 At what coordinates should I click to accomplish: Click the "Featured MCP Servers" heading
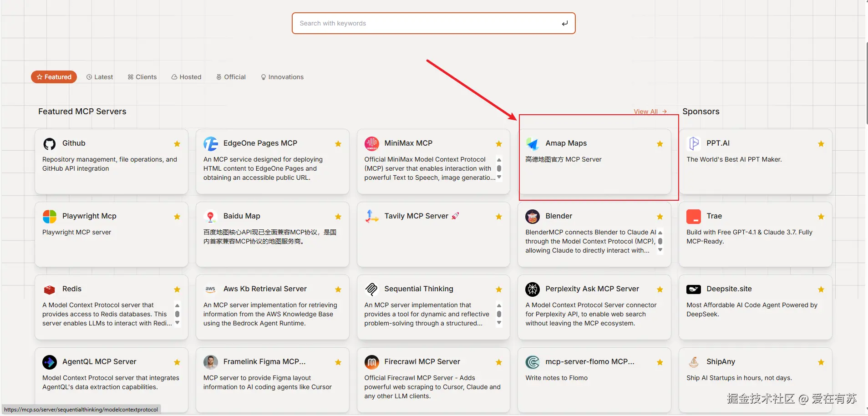82,112
